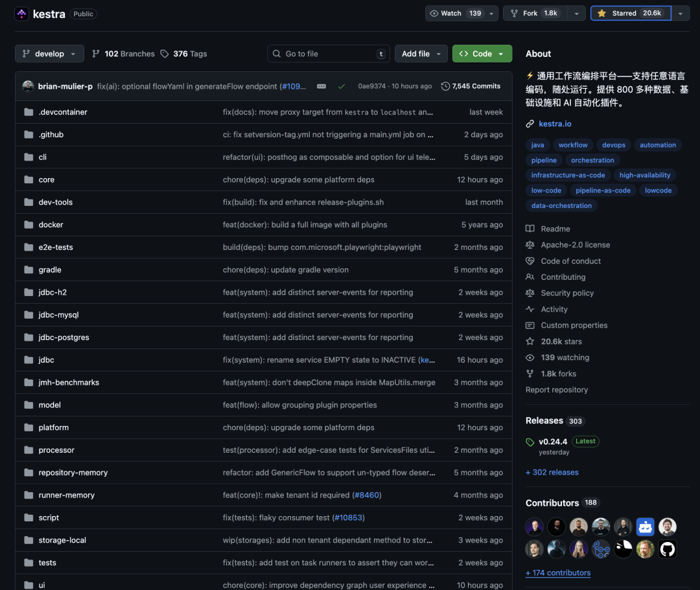Image resolution: width=700 pixels, height=590 pixels.
Task: Select the devops topic tag
Action: [x=613, y=145]
